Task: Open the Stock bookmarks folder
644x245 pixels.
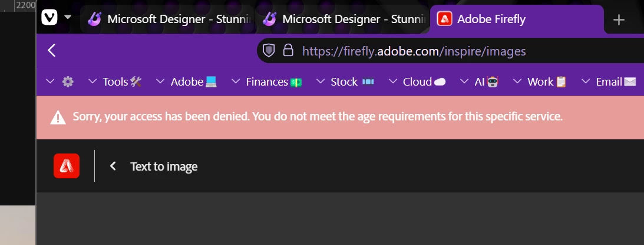Action: click(345, 81)
